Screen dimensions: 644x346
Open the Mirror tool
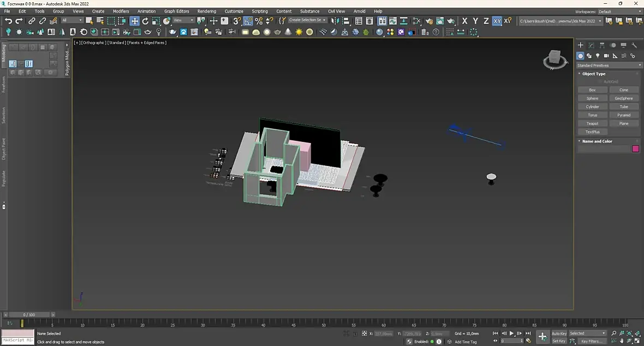point(335,21)
